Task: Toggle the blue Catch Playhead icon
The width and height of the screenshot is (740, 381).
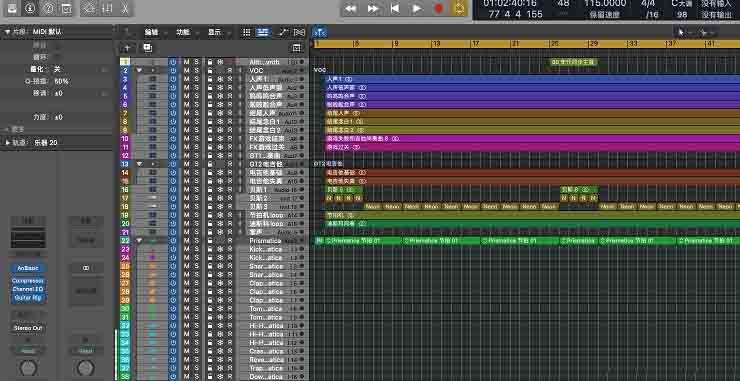Action: click(x=320, y=32)
